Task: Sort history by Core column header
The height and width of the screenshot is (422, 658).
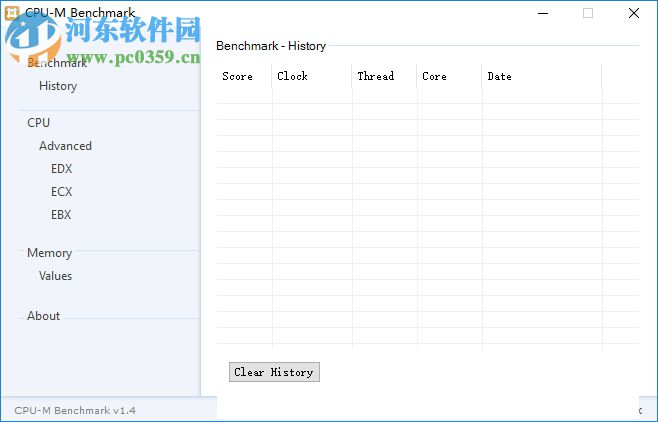Action: (449, 76)
